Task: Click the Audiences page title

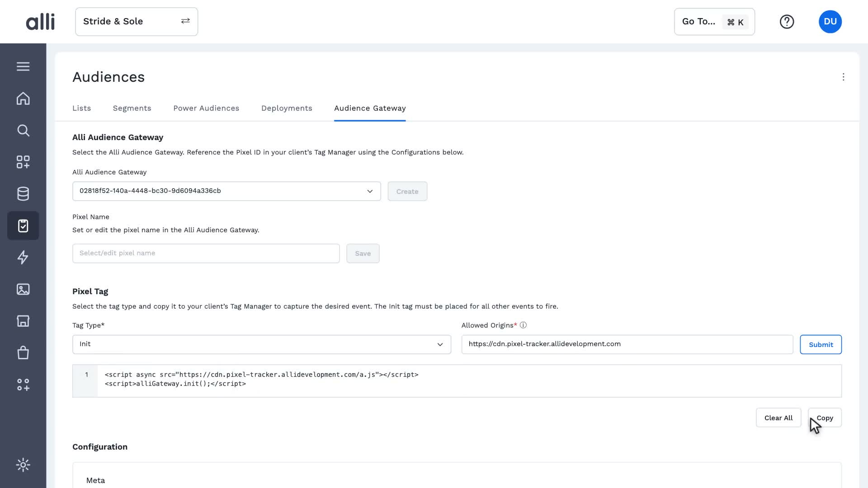Action: pos(108,77)
